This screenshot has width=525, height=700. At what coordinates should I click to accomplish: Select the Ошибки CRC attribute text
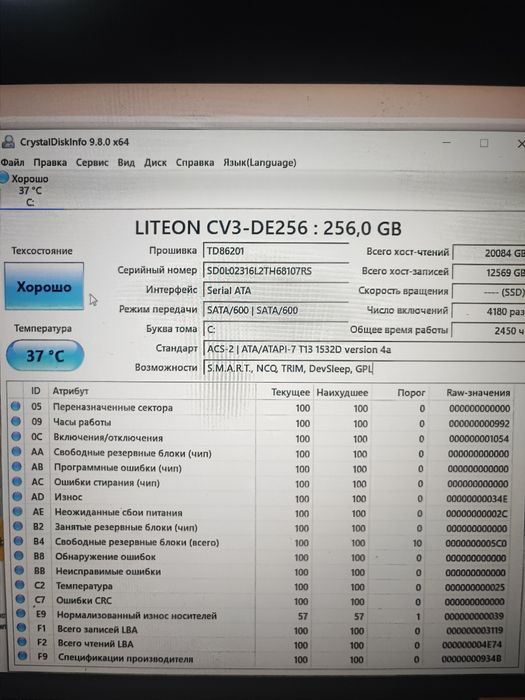point(83,600)
